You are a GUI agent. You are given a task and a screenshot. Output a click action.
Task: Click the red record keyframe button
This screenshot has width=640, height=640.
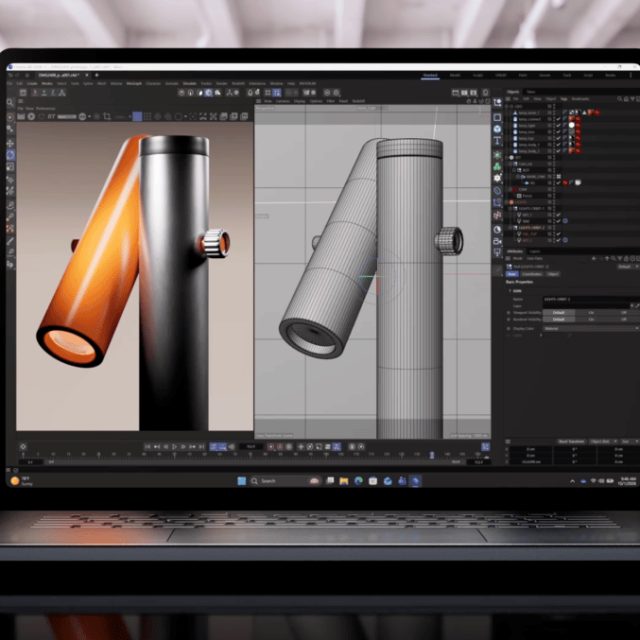pyautogui.click(x=271, y=447)
